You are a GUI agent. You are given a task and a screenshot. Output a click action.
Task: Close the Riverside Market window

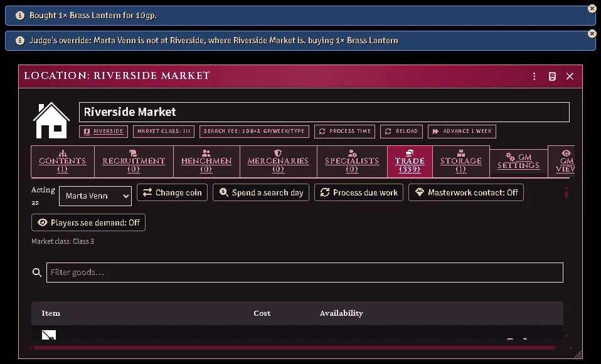point(570,76)
